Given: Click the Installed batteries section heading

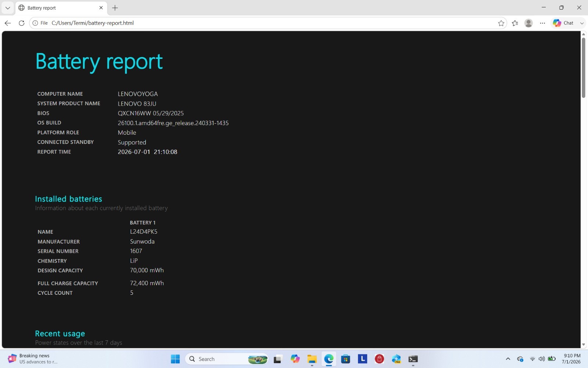Looking at the screenshot, I should pyautogui.click(x=68, y=199).
